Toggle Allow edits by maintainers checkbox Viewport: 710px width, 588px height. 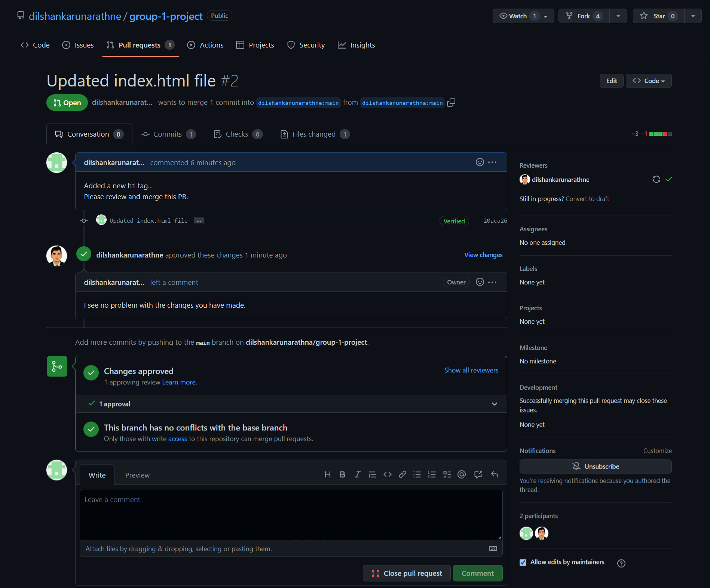pyautogui.click(x=523, y=562)
